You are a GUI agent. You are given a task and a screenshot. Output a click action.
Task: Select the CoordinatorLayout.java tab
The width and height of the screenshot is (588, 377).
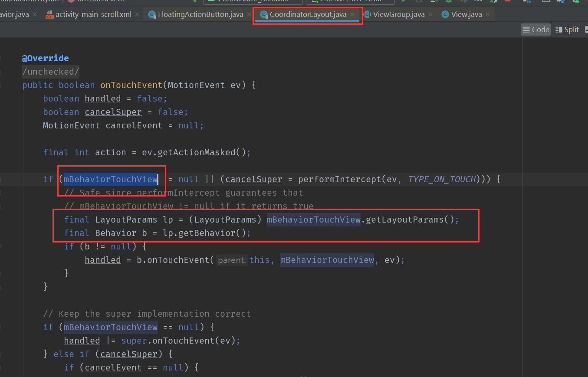pyautogui.click(x=308, y=14)
